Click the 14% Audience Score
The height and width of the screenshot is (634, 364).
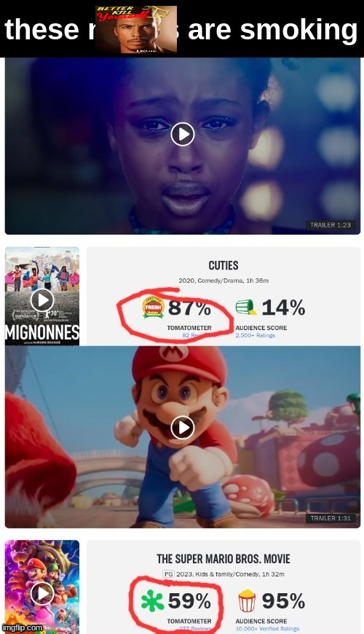coord(283,308)
